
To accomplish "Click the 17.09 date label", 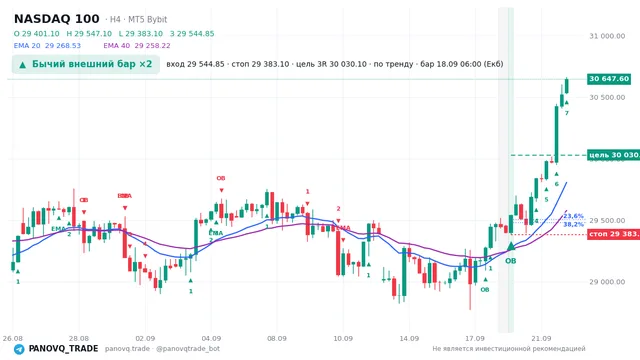I will [x=475, y=338].
